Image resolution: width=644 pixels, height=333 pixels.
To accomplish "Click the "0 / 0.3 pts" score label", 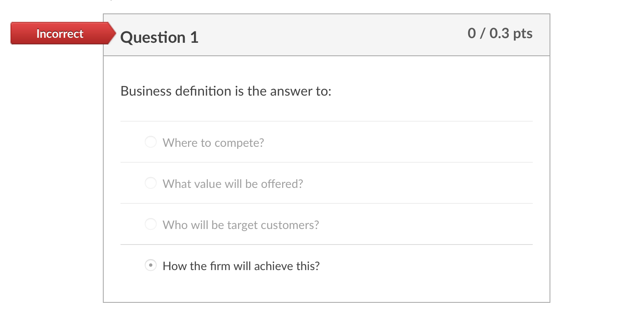I will [500, 34].
